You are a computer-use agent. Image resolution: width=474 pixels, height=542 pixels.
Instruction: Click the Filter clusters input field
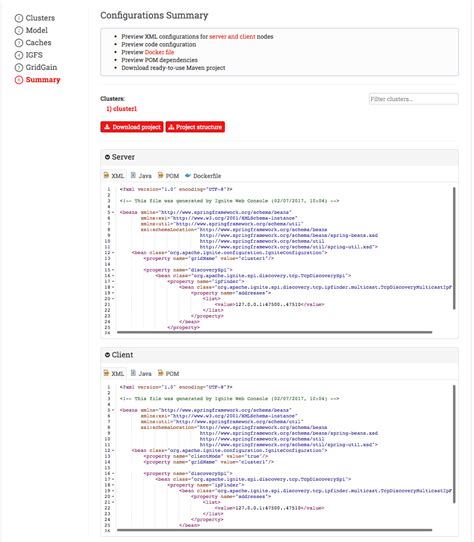[x=413, y=99]
